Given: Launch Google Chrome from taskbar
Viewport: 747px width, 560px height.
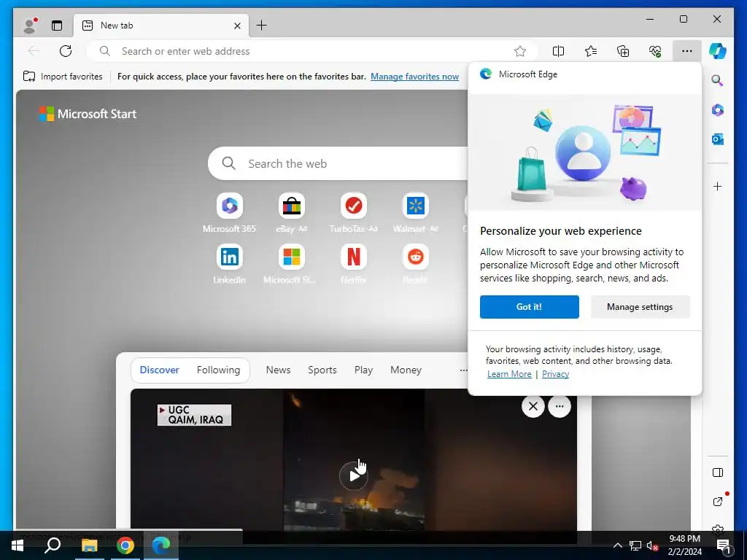Looking at the screenshot, I should point(125,545).
